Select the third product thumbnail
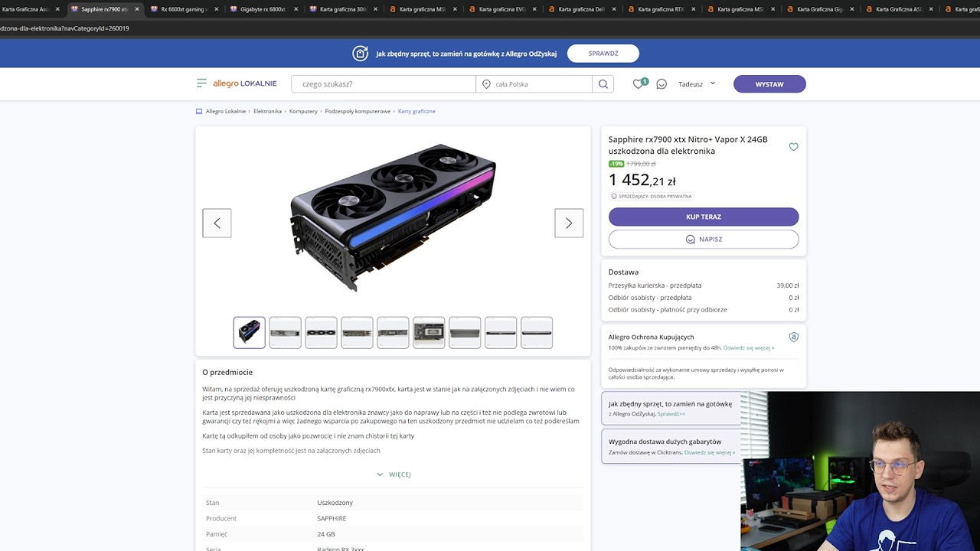 click(x=322, y=332)
